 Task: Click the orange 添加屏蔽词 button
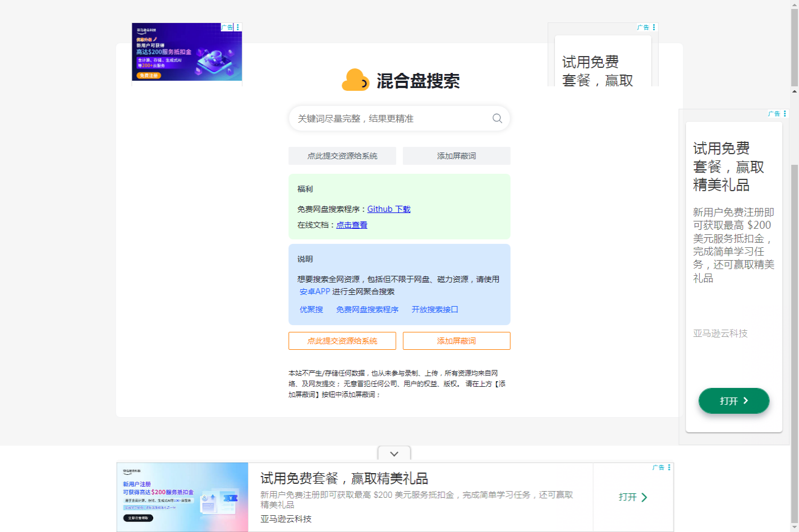click(456, 340)
